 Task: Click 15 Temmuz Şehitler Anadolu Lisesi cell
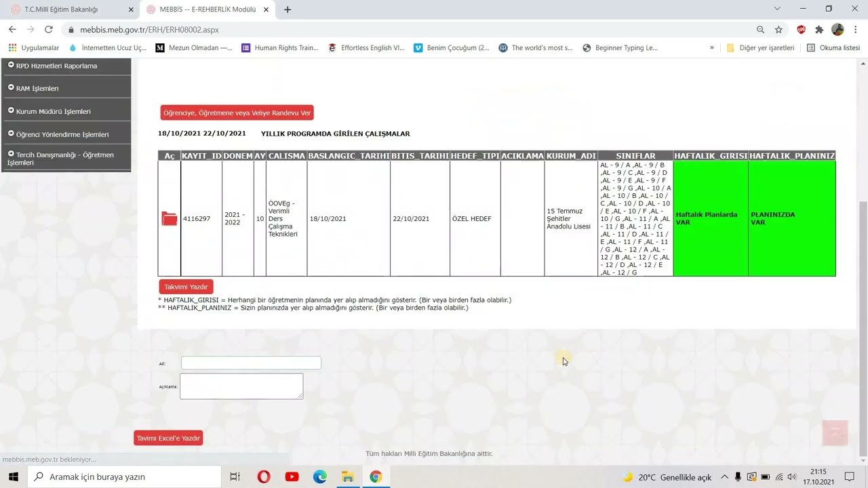pyautogui.click(x=571, y=218)
